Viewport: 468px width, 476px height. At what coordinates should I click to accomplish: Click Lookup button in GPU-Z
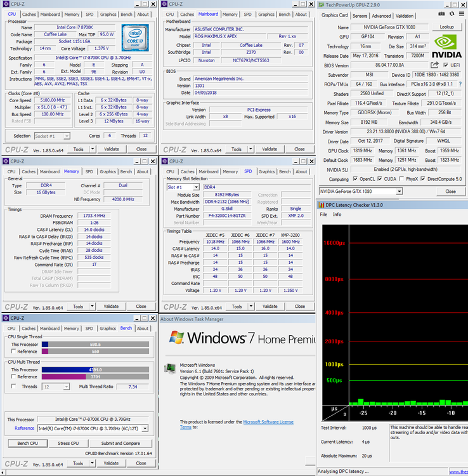click(447, 27)
